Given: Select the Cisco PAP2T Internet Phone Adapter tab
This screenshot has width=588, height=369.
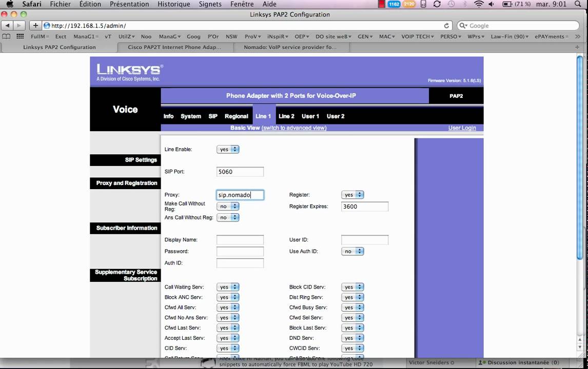Looking at the screenshot, I should pos(175,47).
